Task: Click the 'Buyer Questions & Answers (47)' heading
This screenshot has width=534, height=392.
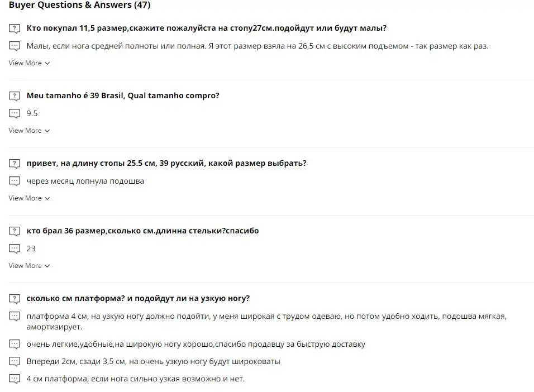Action: [79, 6]
